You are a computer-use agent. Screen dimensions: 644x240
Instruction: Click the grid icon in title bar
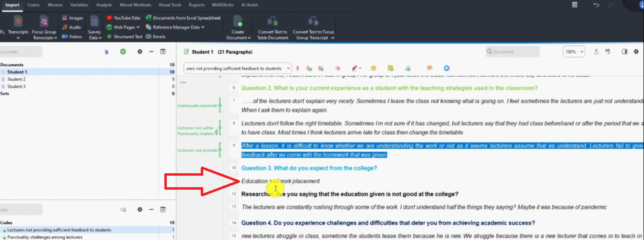pos(575,5)
